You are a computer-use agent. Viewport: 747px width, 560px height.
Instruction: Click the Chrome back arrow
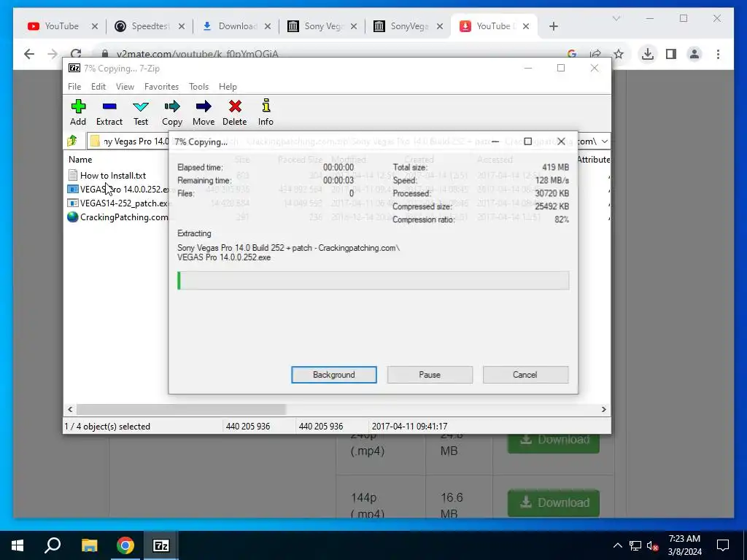[29, 54]
